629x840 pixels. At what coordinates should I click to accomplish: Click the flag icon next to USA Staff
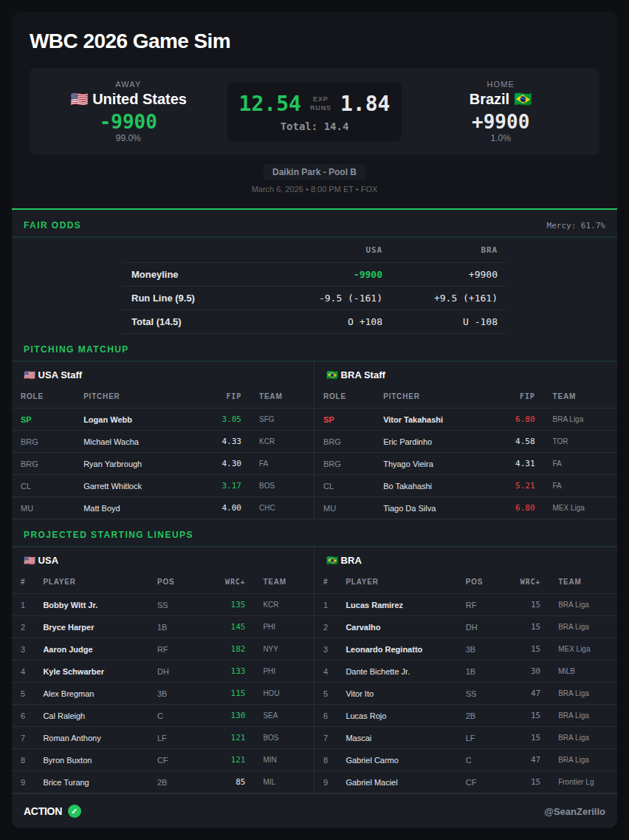click(30, 375)
